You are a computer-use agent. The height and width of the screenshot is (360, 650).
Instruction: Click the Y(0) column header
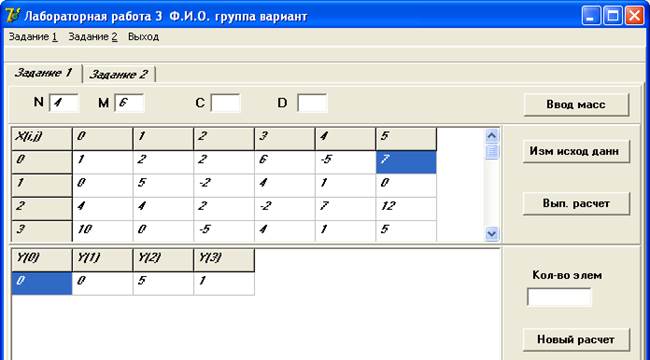[x=41, y=260]
